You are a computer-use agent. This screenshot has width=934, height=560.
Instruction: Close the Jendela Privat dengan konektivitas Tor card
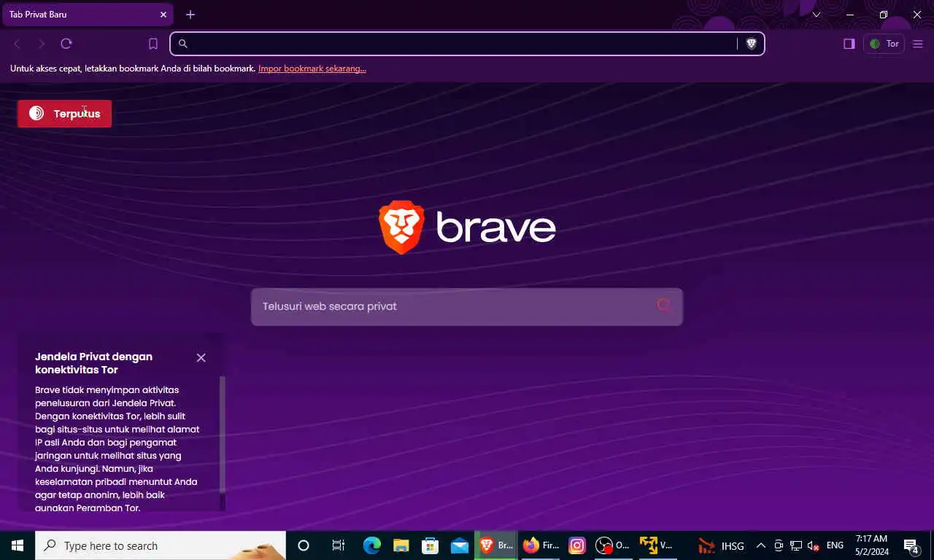(201, 357)
